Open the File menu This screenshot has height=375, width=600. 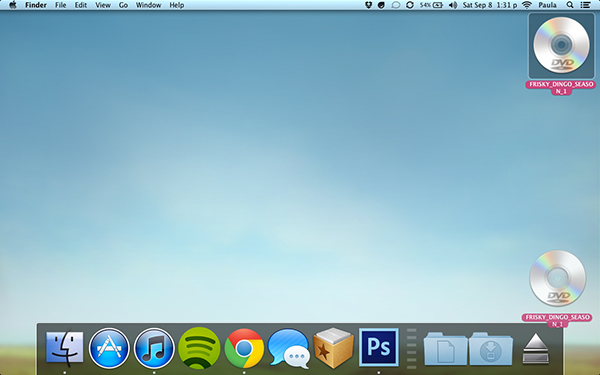pos(60,5)
